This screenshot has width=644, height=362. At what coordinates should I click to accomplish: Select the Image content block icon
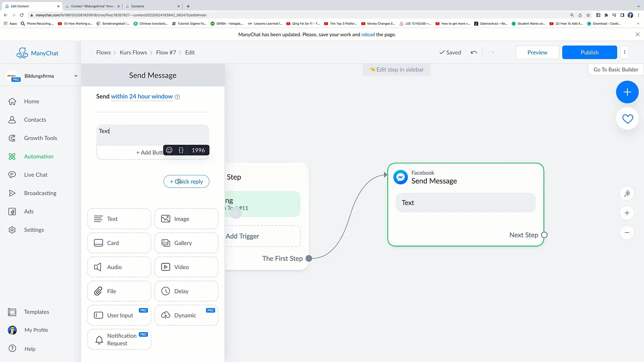pyautogui.click(x=166, y=218)
